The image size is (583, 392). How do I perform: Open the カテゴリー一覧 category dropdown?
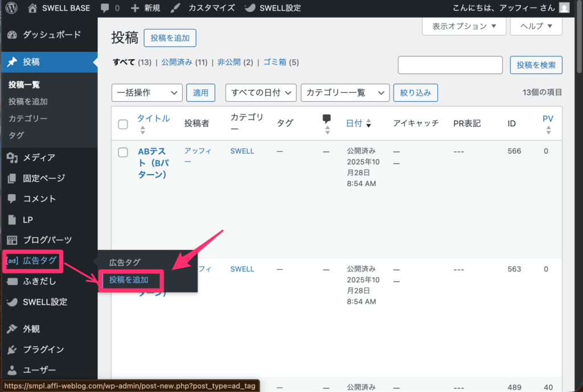point(345,92)
